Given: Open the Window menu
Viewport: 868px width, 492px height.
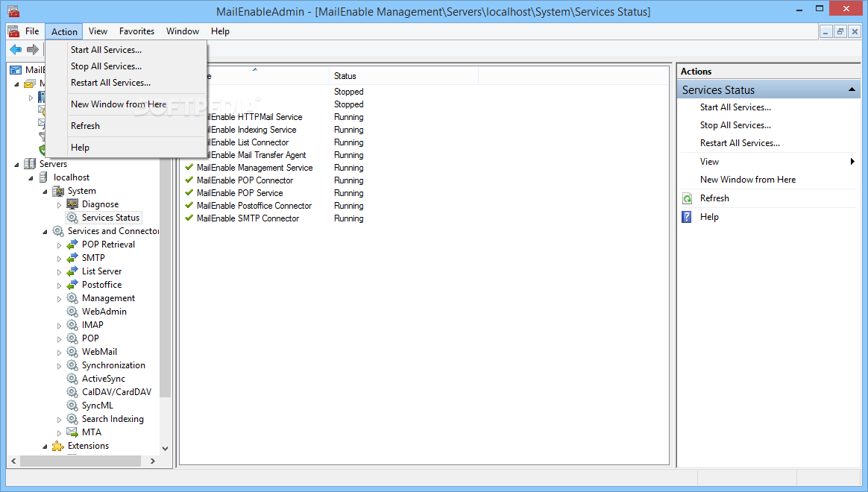Looking at the screenshot, I should point(183,31).
